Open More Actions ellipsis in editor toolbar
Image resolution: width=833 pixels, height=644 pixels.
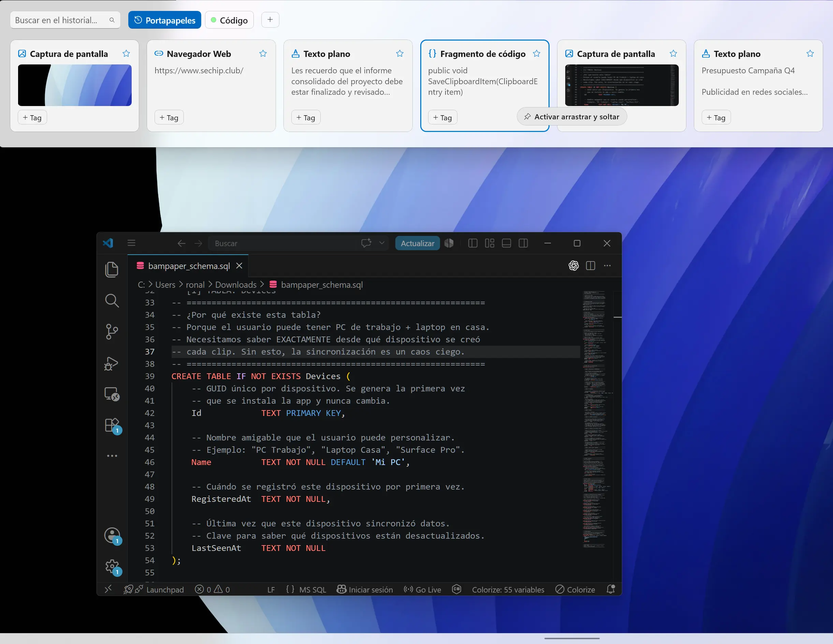click(607, 265)
